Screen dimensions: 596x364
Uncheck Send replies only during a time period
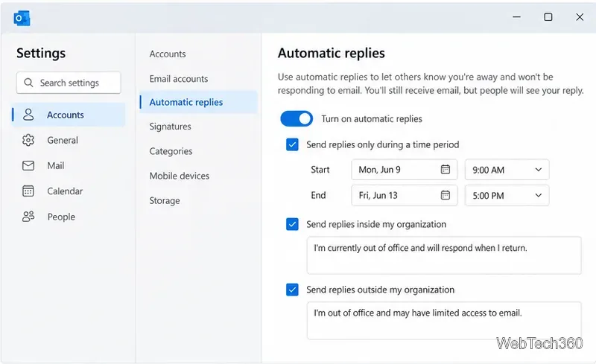[292, 144]
